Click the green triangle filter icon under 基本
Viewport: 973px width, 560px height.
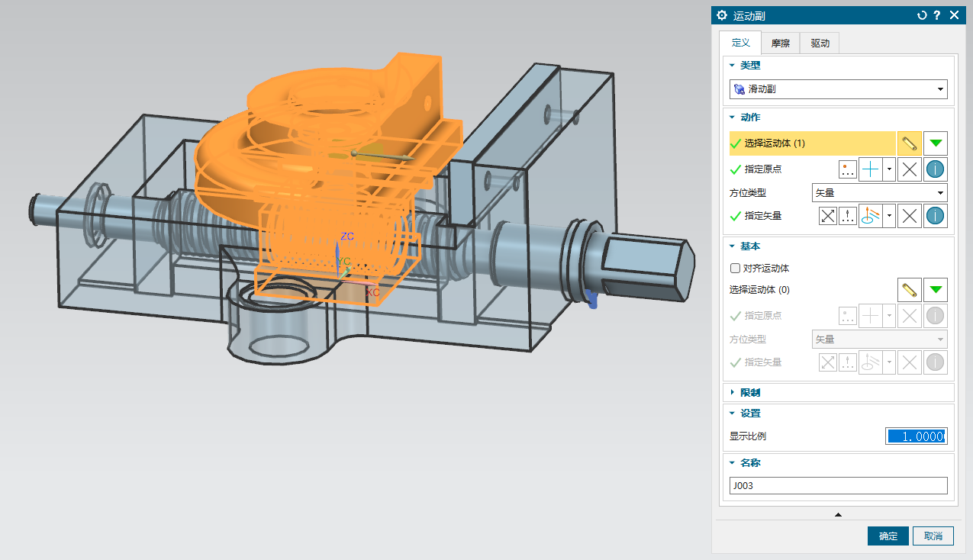(x=936, y=290)
